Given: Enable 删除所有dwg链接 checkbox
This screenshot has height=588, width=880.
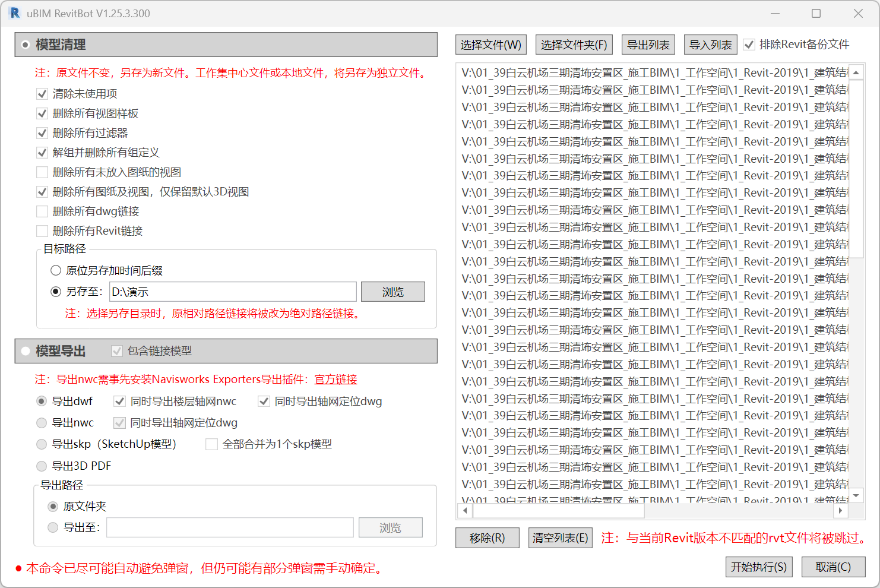Looking at the screenshot, I should [x=42, y=211].
